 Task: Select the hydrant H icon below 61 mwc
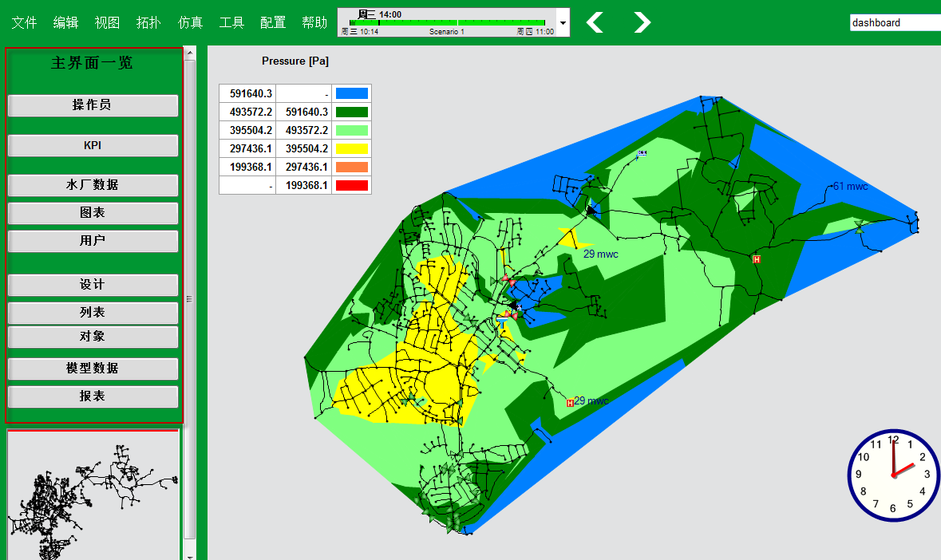[x=756, y=258]
